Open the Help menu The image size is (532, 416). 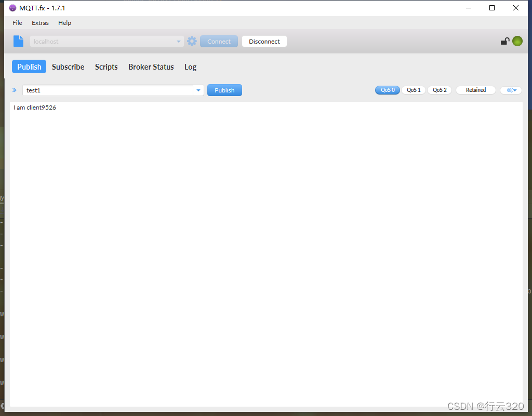tap(64, 23)
